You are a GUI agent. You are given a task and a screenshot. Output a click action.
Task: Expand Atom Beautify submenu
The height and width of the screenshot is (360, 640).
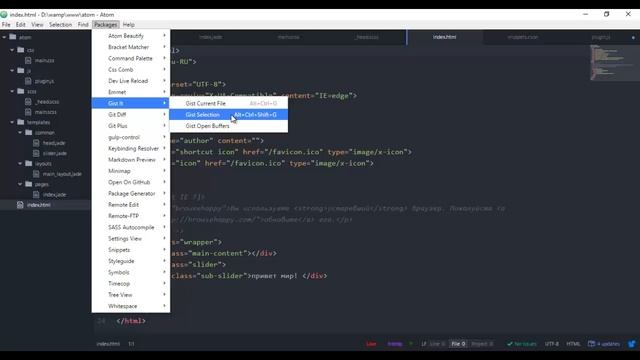(131, 36)
